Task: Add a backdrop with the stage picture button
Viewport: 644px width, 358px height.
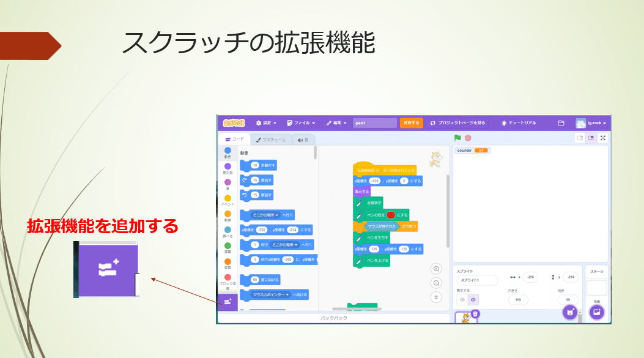Action: (598, 312)
